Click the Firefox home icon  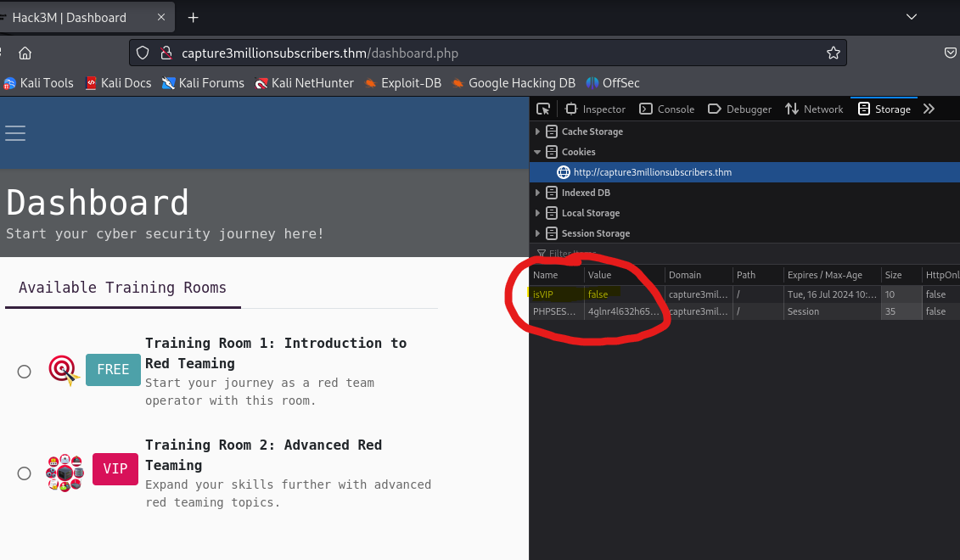click(x=25, y=53)
